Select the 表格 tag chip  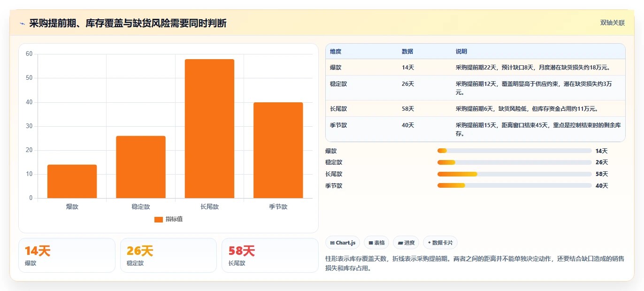pyautogui.click(x=376, y=243)
